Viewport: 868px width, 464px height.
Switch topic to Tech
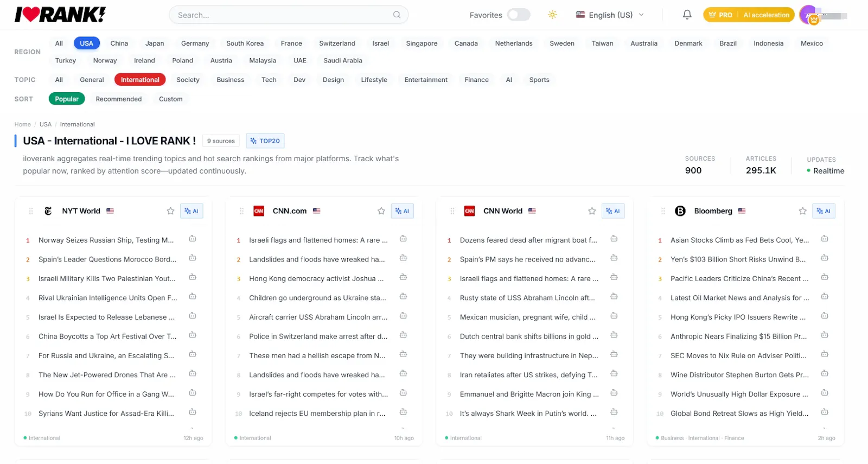[x=269, y=80]
